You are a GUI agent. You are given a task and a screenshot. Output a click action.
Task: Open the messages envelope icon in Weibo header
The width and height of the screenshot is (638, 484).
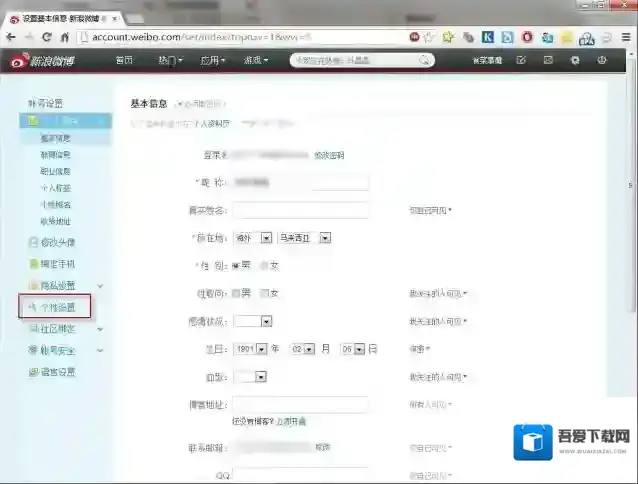point(548,60)
